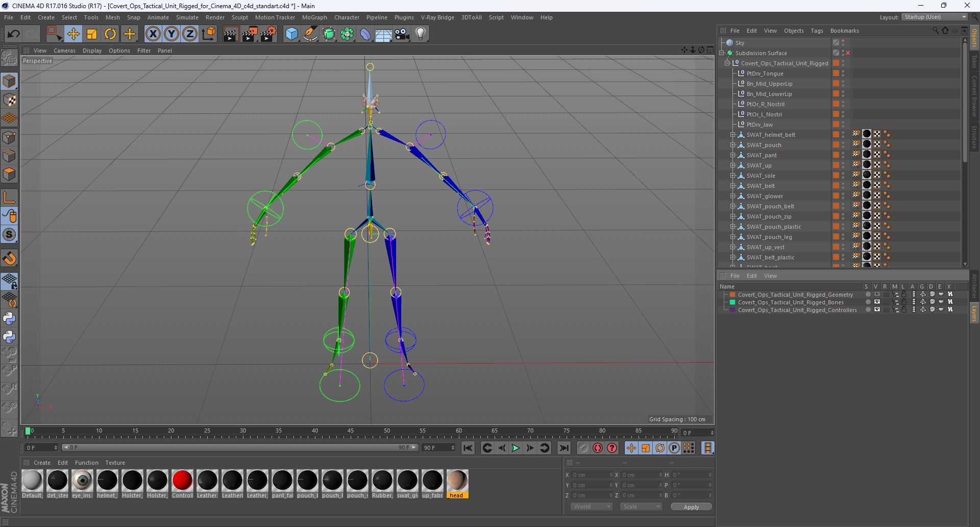Select the head material swatch

coord(457,484)
